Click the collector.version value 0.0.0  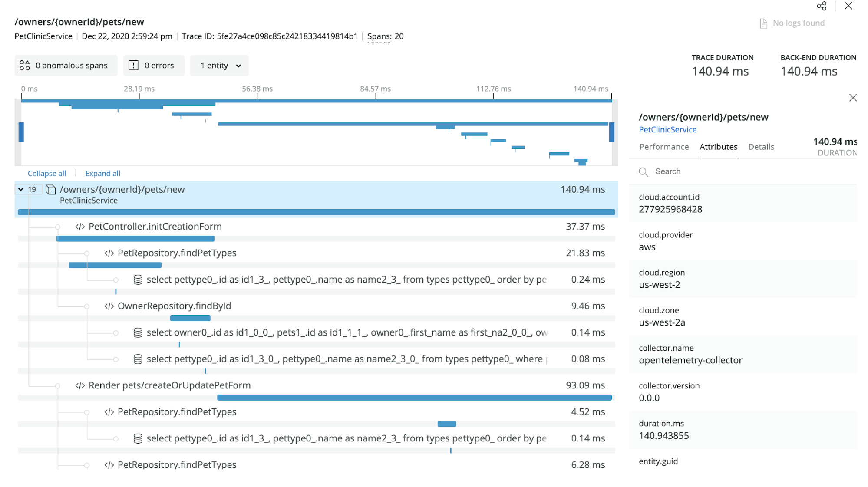coord(649,398)
